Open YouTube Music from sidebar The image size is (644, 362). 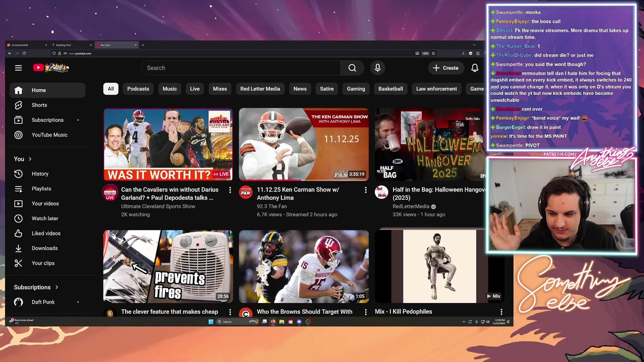pos(47,135)
